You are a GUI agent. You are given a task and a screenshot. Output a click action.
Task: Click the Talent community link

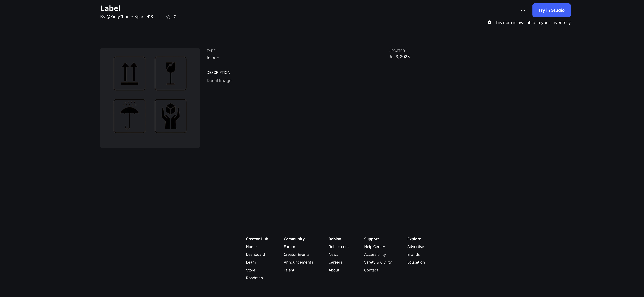(289, 270)
